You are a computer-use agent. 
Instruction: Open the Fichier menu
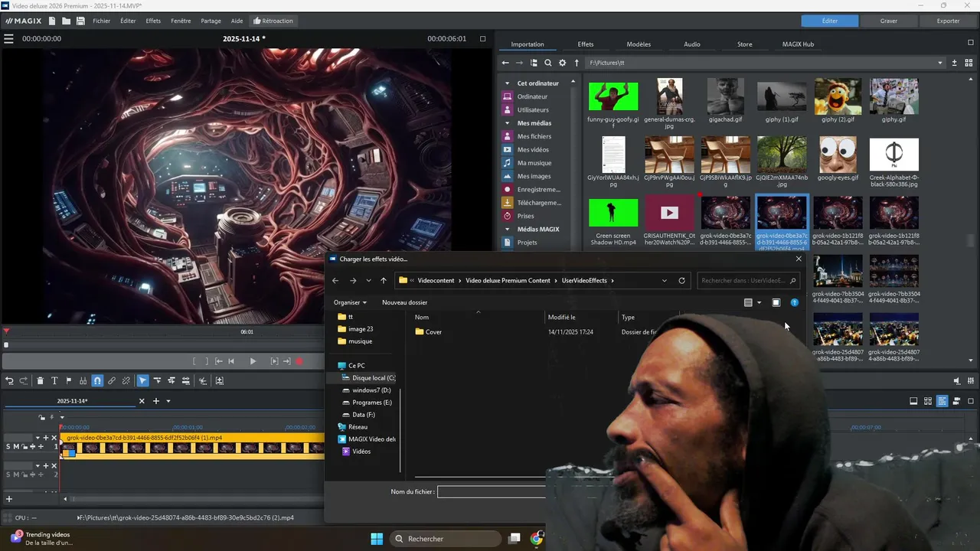point(102,21)
